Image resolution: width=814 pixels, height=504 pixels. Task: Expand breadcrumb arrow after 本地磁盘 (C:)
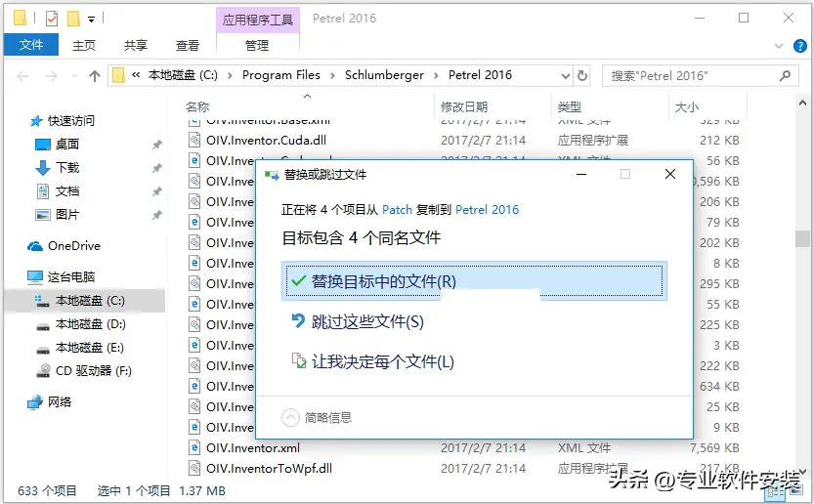(x=230, y=76)
